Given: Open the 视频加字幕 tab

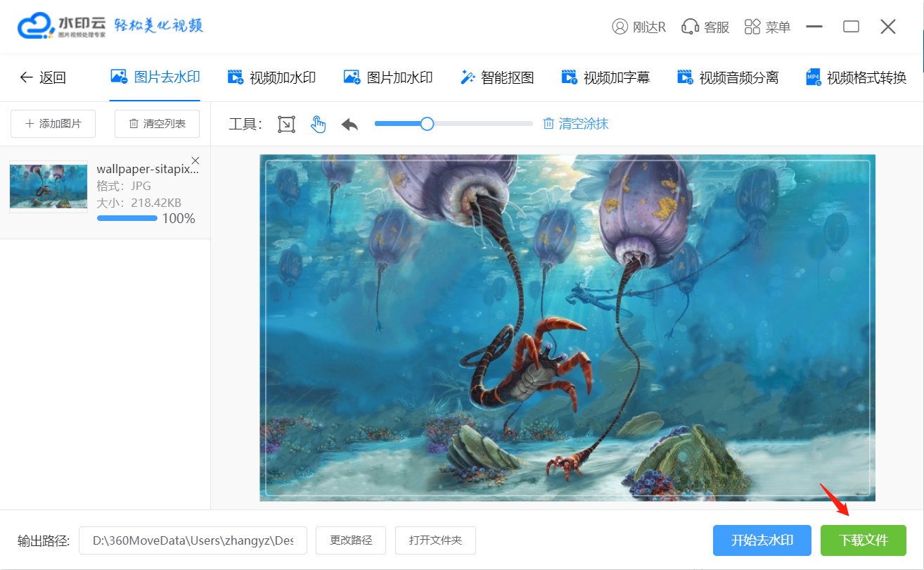Looking at the screenshot, I should pos(605,77).
